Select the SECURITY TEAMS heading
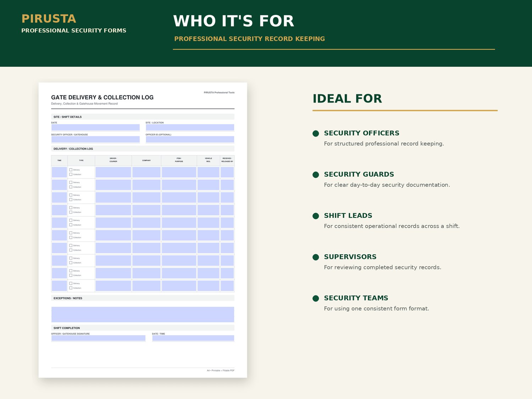 pyautogui.click(x=356, y=298)
